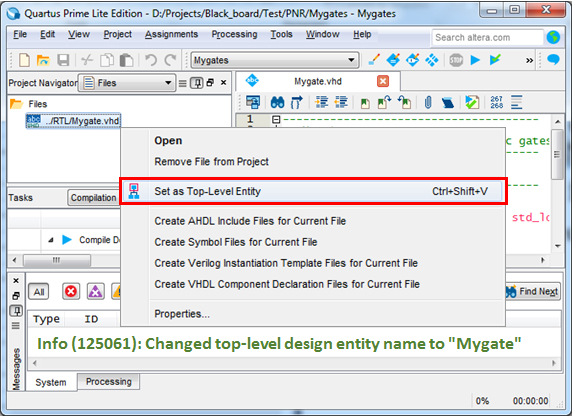Select ../RTL/Mygate.vhd in Files tree
573x417 pixels.
tap(73, 121)
